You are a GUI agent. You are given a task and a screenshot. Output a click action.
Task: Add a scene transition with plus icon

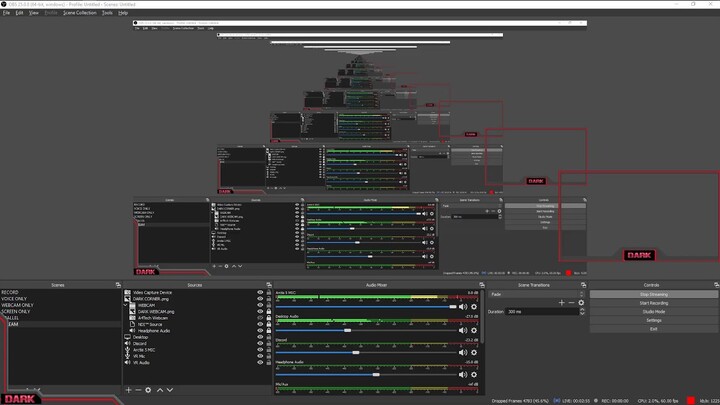(562, 303)
